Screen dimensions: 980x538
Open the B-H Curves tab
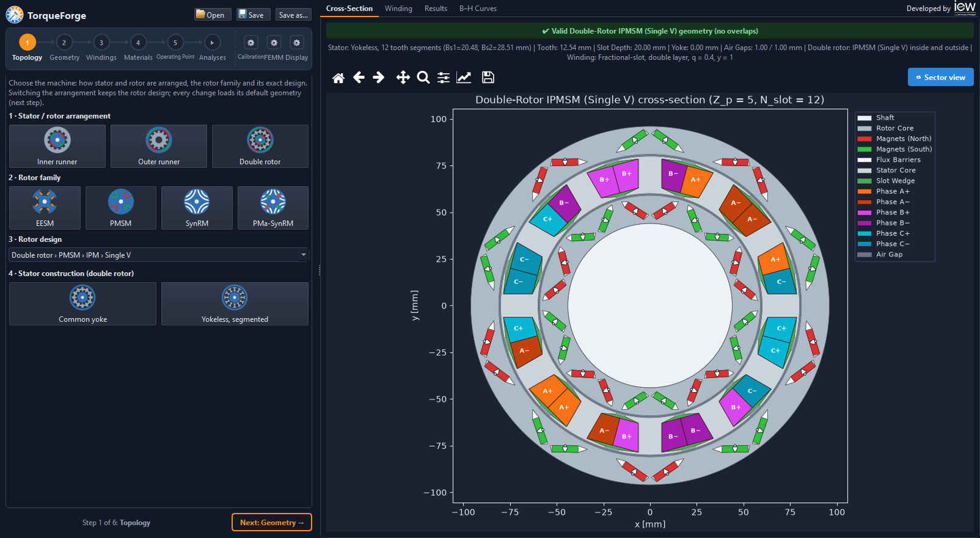point(478,9)
